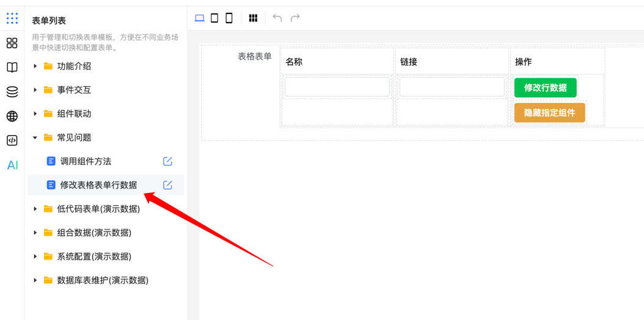Collapse the 常见问题 folder
This screenshot has height=320, width=644.
35,137
